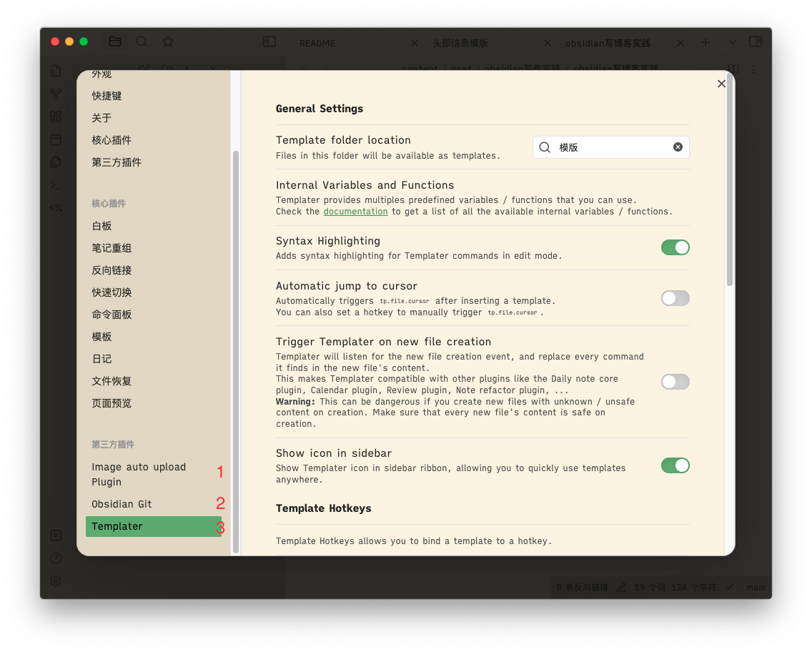
Task: Open the Templater documentation link
Action: 355,212
